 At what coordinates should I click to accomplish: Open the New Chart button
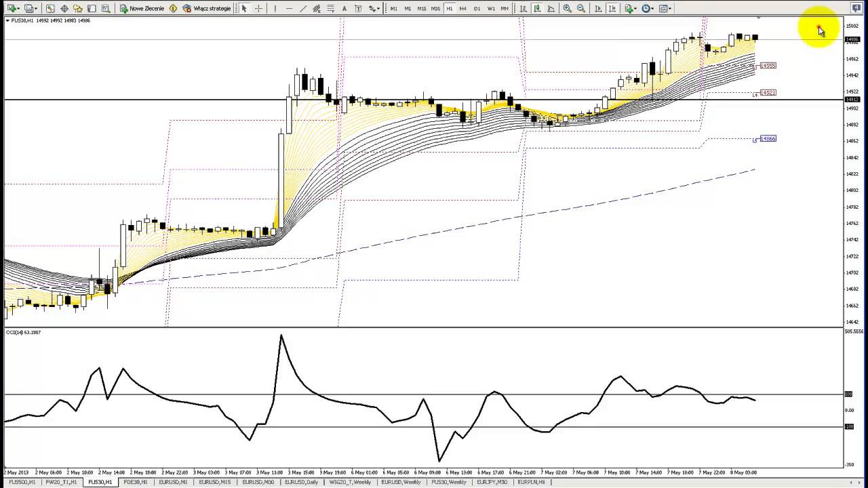coord(13,8)
